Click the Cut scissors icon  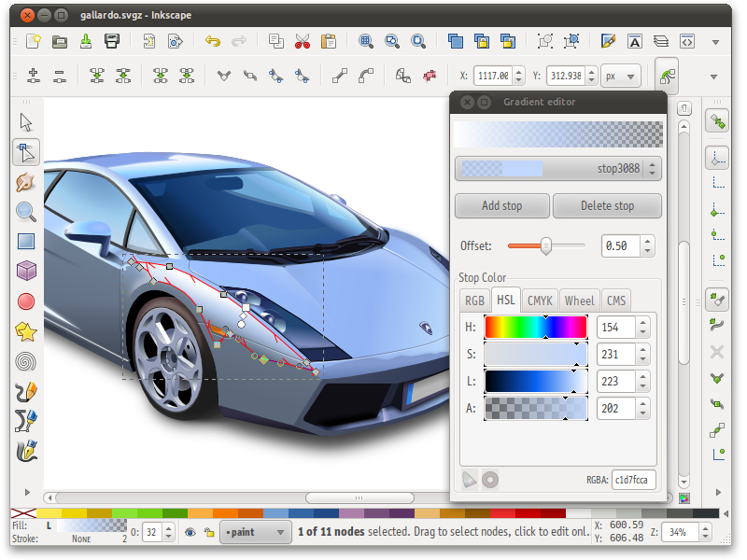pyautogui.click(x=302, y=41)
